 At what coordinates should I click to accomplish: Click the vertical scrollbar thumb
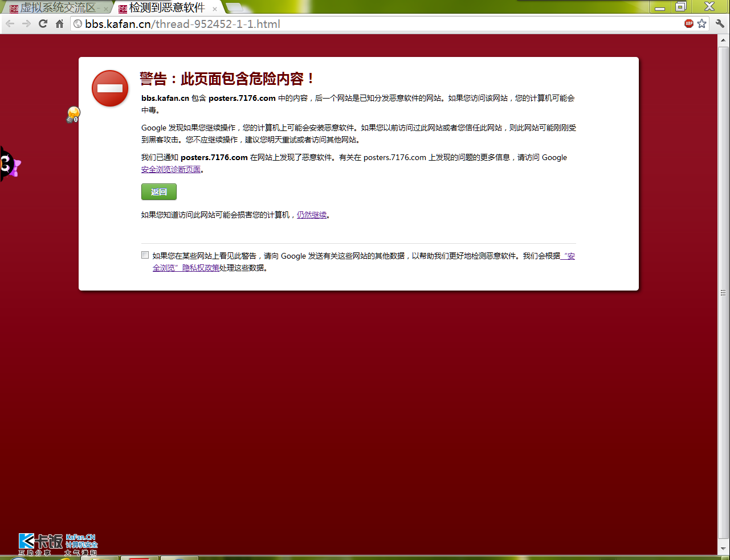[724, 293]
